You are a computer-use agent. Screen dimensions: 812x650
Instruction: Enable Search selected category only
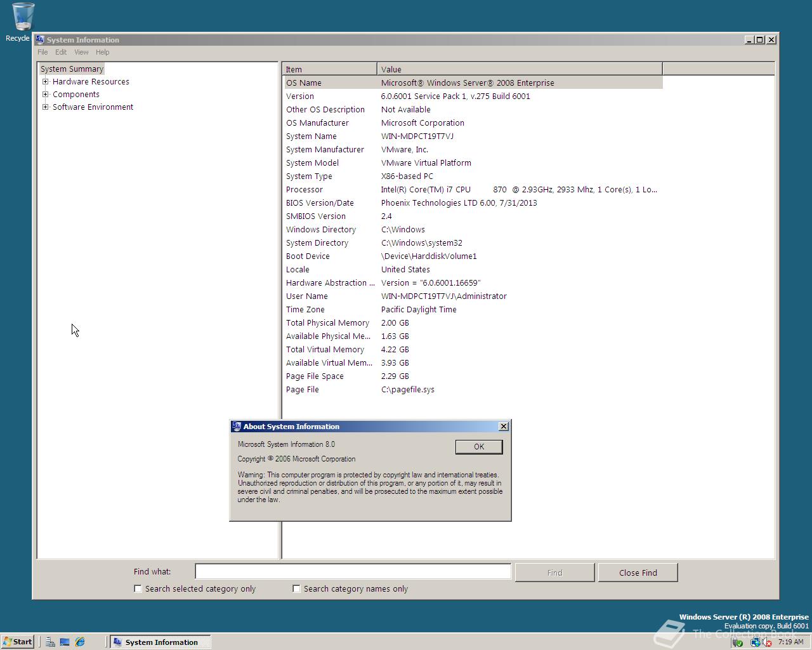[x=138, y=588]
